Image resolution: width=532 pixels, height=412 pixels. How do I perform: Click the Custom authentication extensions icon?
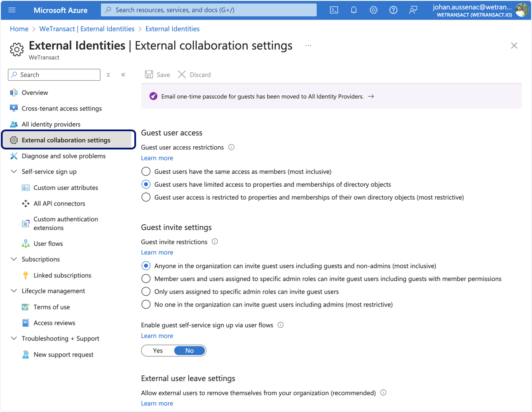point(26,224)
